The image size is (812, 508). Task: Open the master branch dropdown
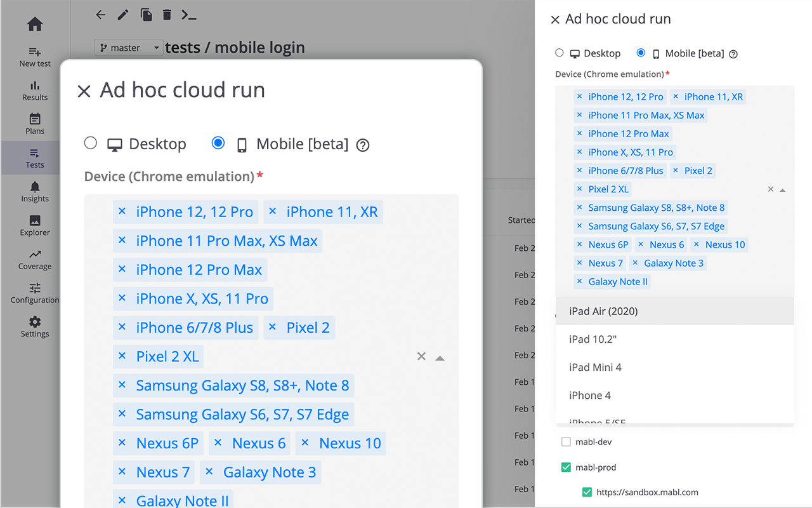pyautogui.click(x=129, y=48)
